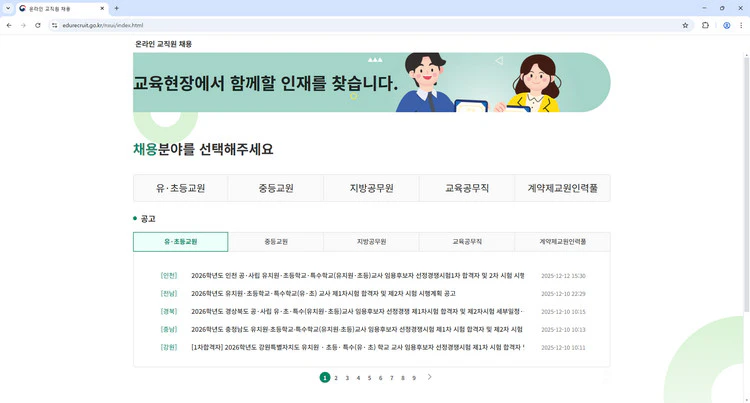Choose 지방공무원 recruitment category button
The height and width of the screenshot is (403, 750).
click(372, 188)
